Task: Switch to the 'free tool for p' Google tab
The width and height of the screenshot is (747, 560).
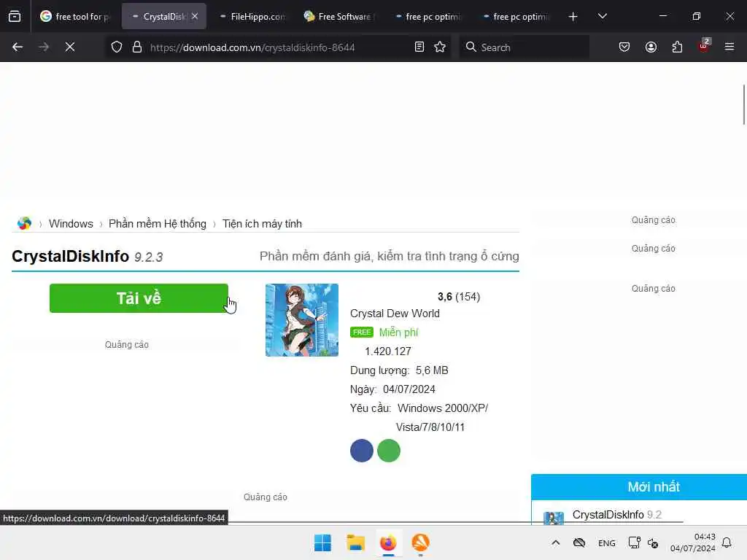Action: 75,17
